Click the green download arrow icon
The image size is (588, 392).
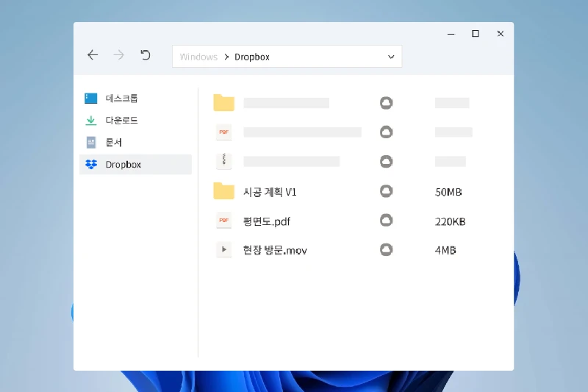click(90, 121)
